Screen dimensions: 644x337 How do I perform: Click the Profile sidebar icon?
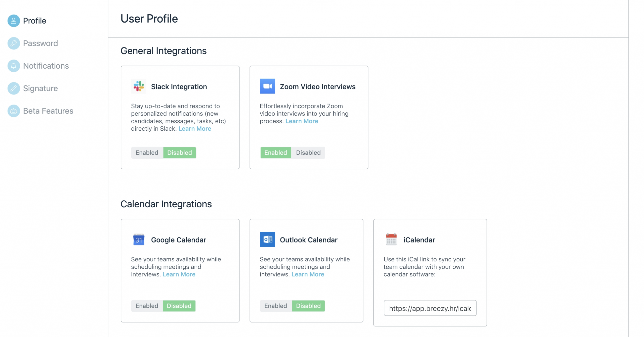coord(14,20)
